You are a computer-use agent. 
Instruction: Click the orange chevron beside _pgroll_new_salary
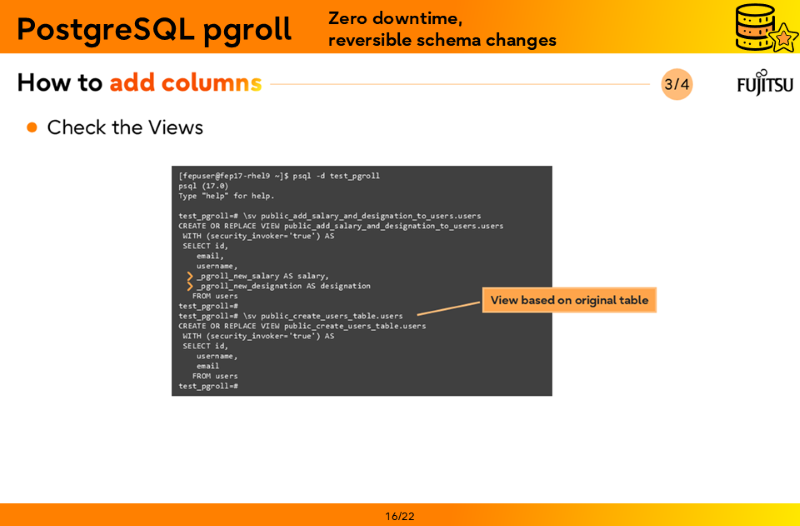(x=190, y=276)
